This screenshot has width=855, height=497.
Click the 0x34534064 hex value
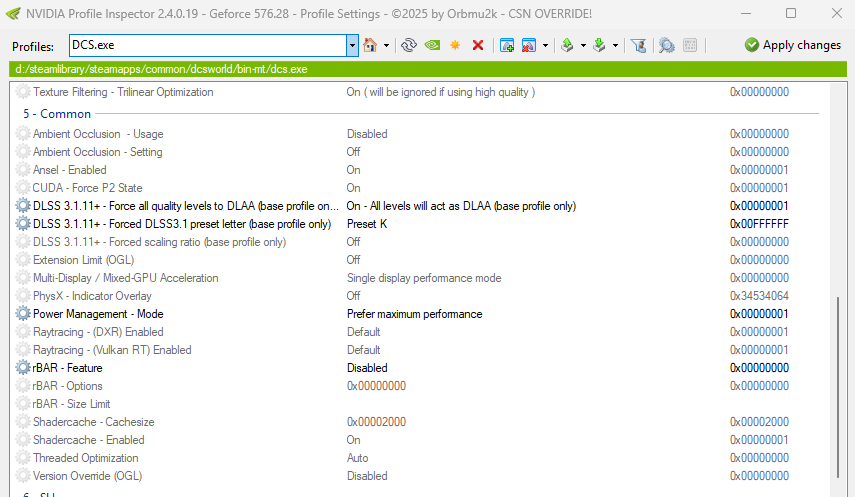[x=759, y=296]
